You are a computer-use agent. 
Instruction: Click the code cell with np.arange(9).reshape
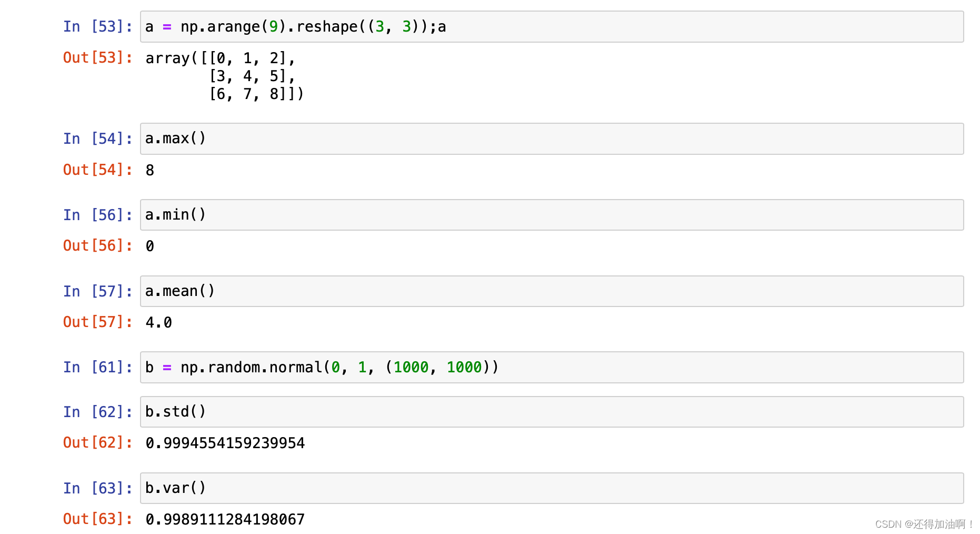[x=551, y=27]
